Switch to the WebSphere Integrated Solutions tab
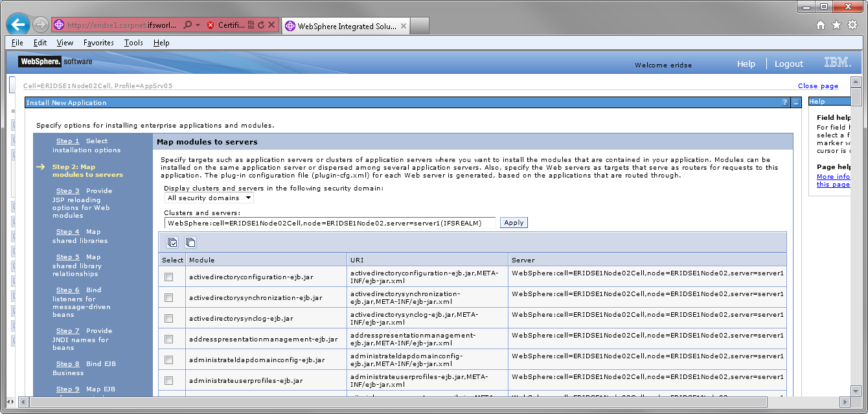The width and height of the screenshot is (868, 414). coord(343,25)
